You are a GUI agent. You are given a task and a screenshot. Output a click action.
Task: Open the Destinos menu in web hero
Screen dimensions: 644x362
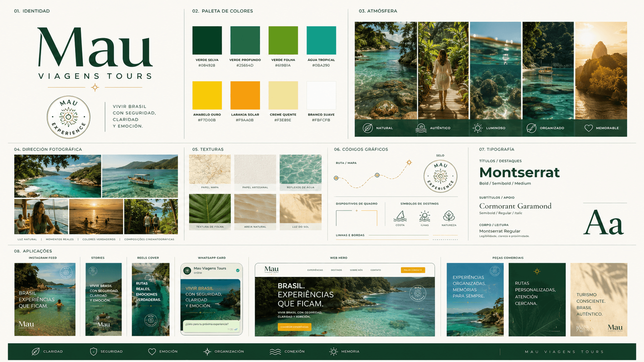(336, 270)
